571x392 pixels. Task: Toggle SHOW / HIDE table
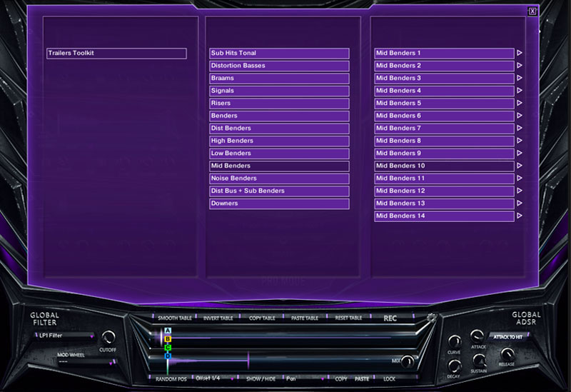point(261,379)
